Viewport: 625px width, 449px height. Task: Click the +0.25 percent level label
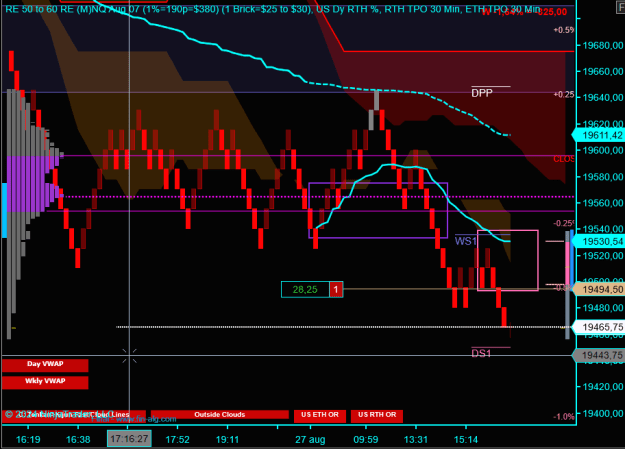pos(564,95)
